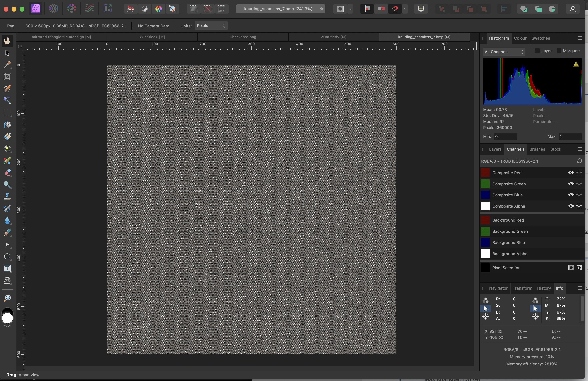Image resolution: width=588 pixels, height=381 pixels.
Task: Click the Histogram Max input field
Action: [x=570, y=136]
